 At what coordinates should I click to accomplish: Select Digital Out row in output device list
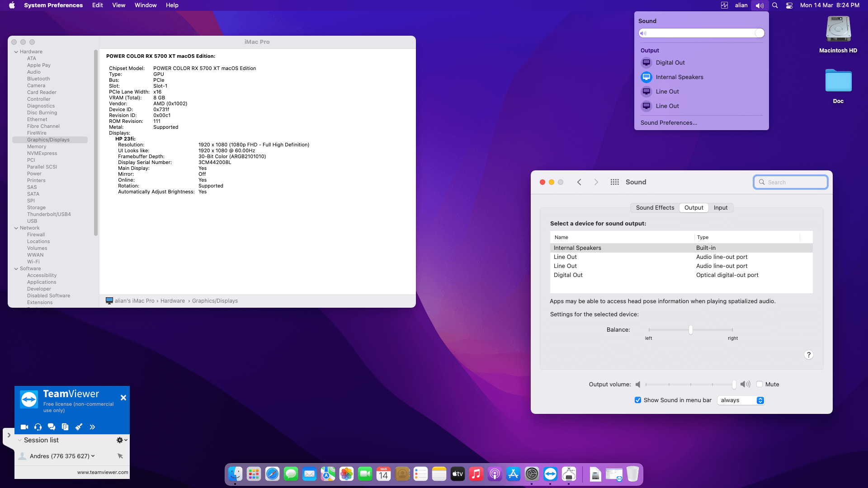(x=681, y=275)
